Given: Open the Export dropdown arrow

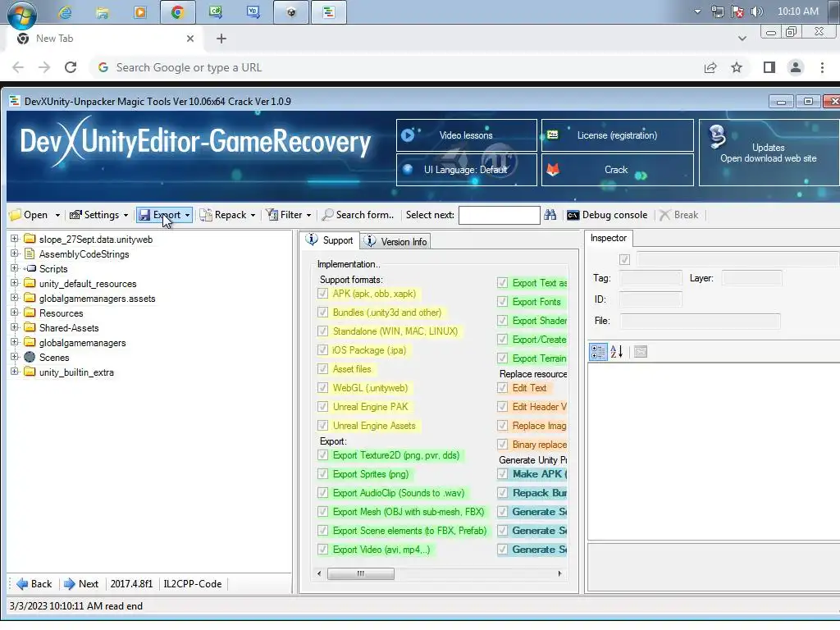Looking at the screenshot, I should (187, 216).
